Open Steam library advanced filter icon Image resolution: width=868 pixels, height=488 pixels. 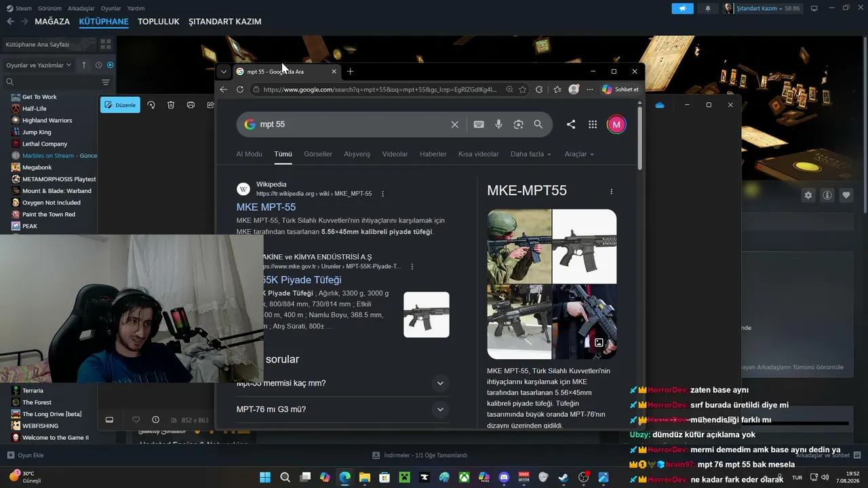pos(106,82)
